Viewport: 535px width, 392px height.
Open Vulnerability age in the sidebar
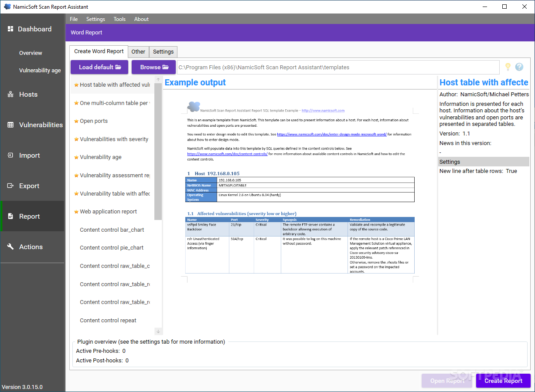(40, 70)
